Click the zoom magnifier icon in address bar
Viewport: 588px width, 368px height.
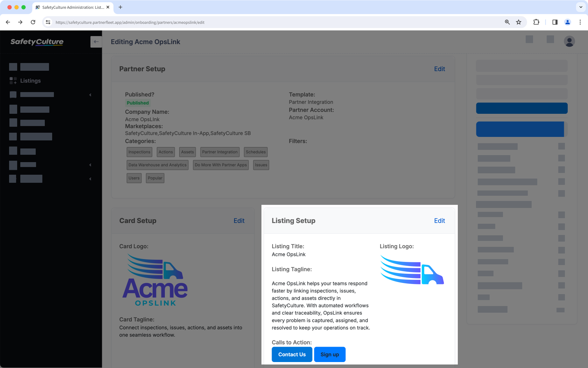click(507, 22)
